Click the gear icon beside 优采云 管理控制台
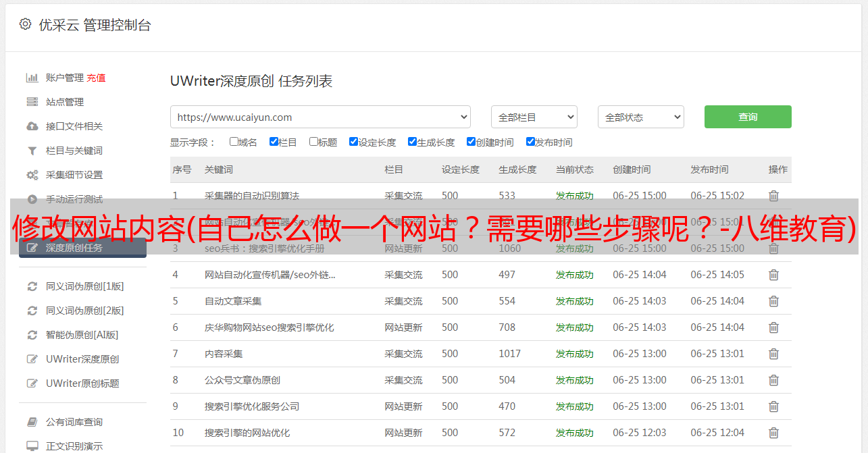 [25, 24]
